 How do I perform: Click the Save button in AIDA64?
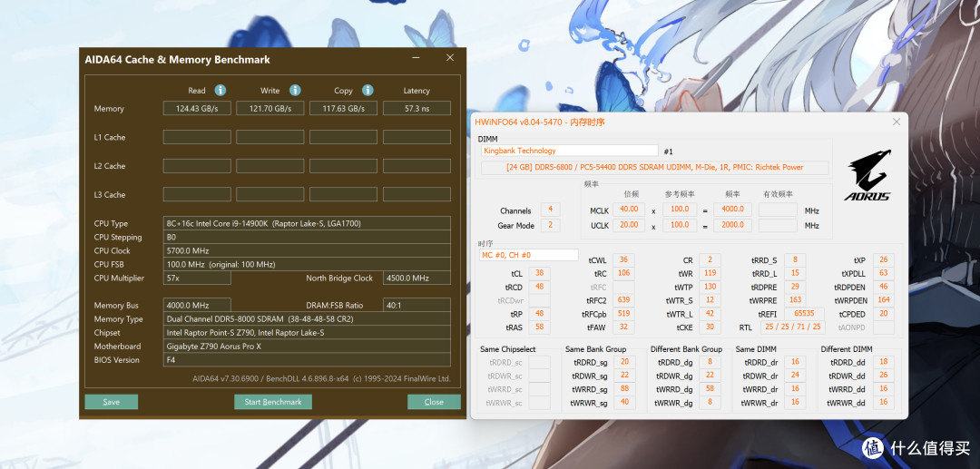coord(112,402)
